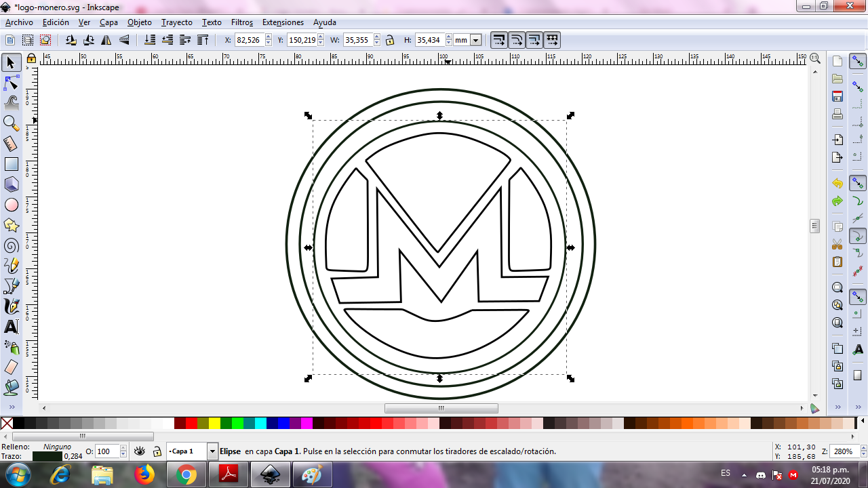Viewport: 868px width, 488px height.
Task: Select the Text tool
Action: [x=11, y=327]
